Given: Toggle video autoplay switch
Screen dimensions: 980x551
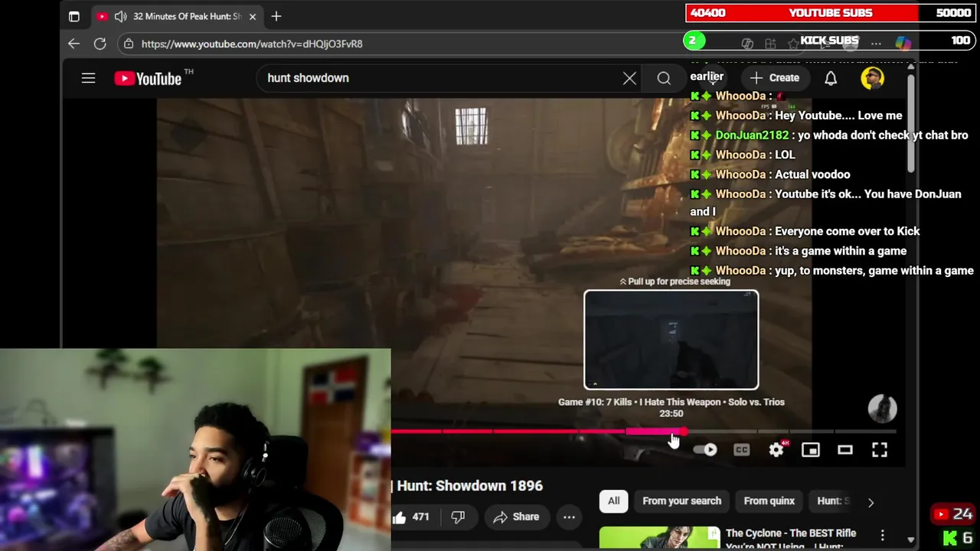Looking at the screenshot, I should (x=705, y=450).
